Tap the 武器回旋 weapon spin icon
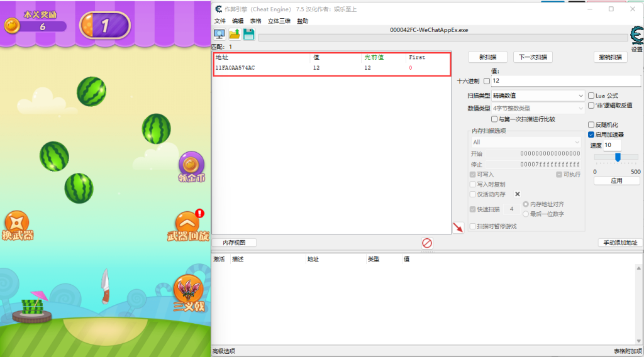The width and height of the screenshot is (644, 357). tap(188, 226)
